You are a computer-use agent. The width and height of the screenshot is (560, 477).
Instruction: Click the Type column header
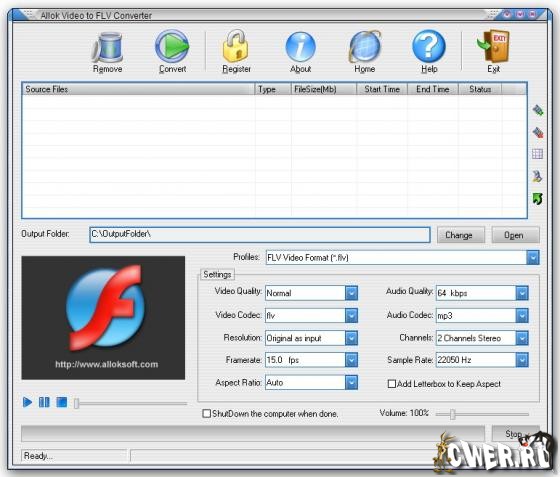click(x=273, y=89)
